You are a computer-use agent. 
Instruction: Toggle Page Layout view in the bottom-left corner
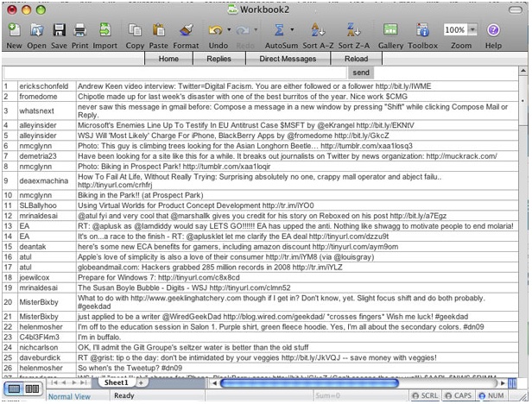tap(31, 390)
